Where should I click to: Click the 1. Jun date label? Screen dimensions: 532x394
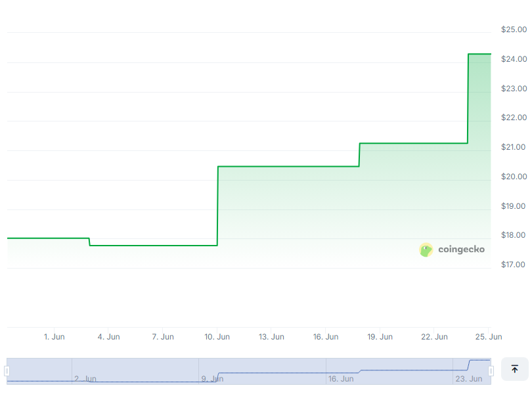point(55,337)
